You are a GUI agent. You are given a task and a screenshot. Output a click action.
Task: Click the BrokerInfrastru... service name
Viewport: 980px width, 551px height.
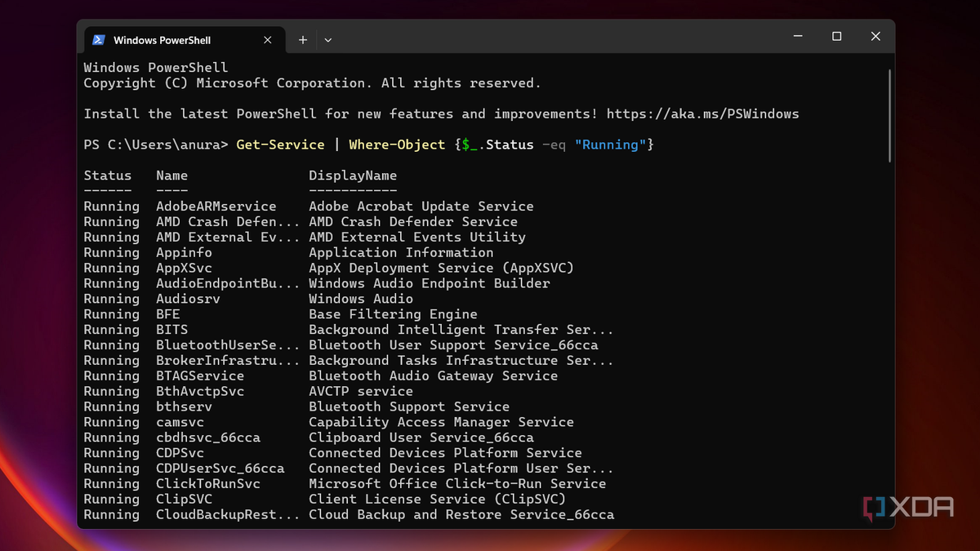pos(228,361)
